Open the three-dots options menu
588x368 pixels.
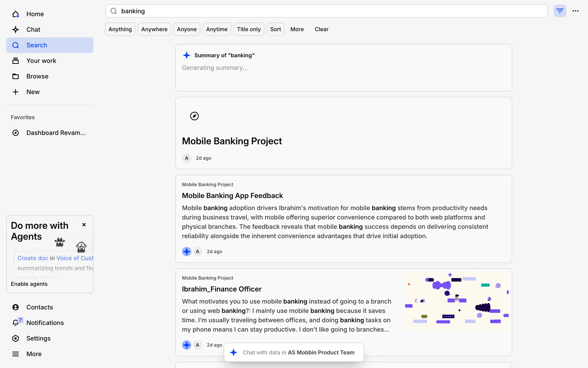(575, 11)
